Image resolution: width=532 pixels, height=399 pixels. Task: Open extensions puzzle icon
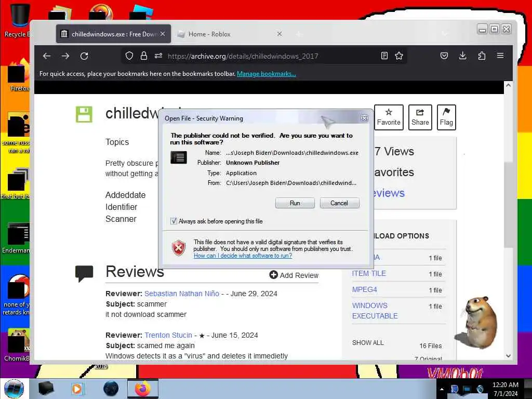pyautogui.click(x=482, y=56)
